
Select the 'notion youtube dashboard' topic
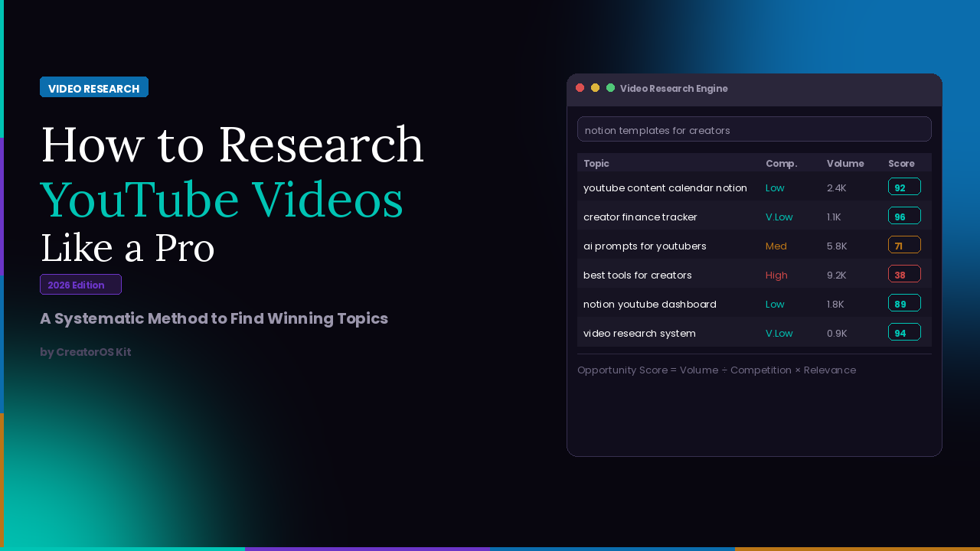[x=650, y=304]
